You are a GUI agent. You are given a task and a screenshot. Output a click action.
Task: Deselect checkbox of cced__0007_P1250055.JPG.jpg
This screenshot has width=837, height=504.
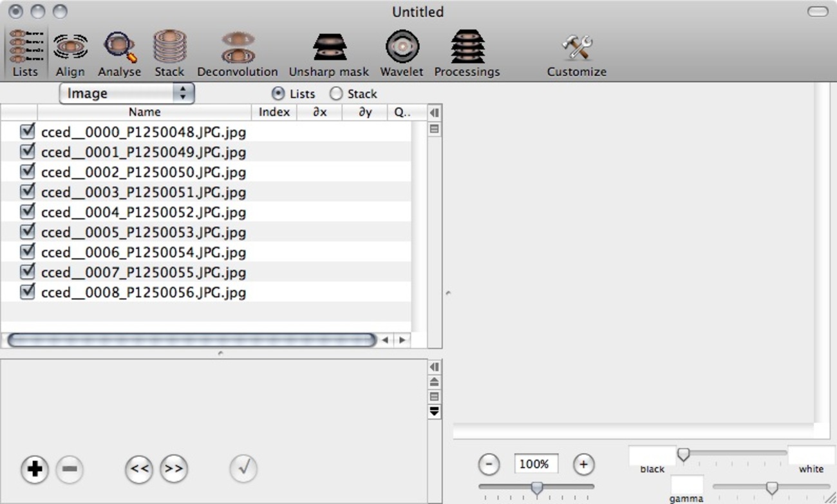tap(27, 272)
